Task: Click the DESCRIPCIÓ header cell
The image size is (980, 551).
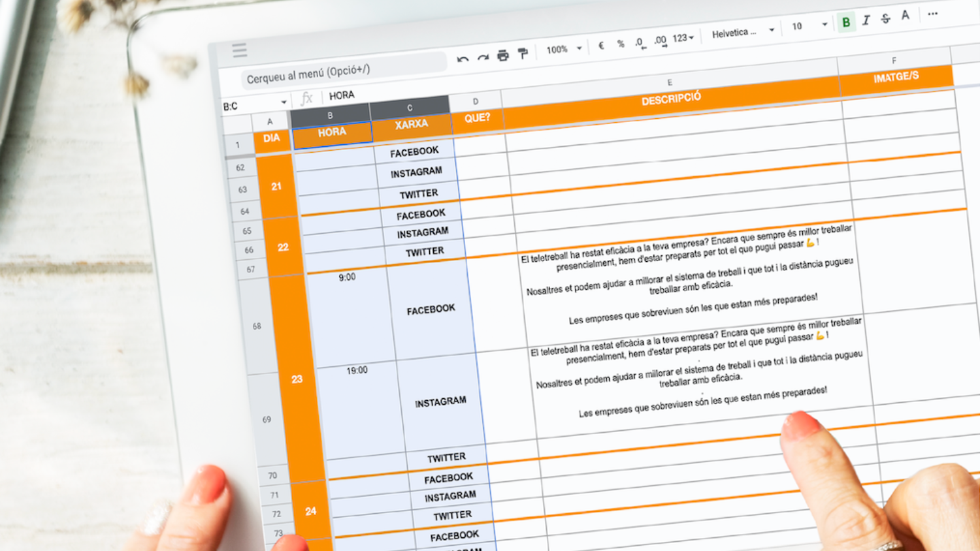Action: click(671, 99)
